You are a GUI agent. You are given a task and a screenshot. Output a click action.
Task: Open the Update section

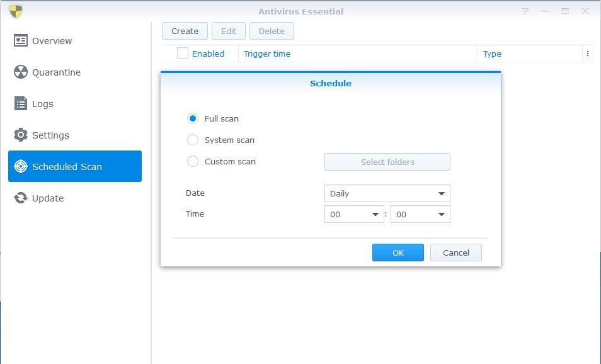[x=75, y=198]
